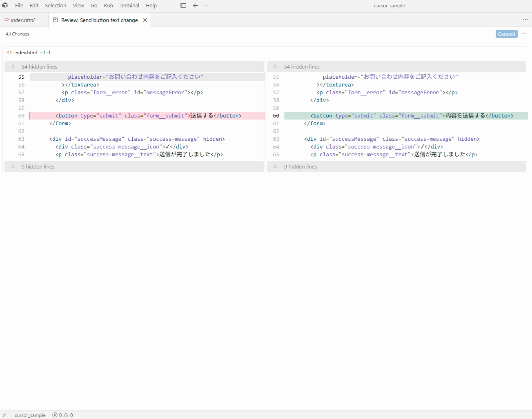Image resolution: width=532 pixels, height=419 pixels.
Task: Expand the left 54 hidden lines section
Action: (x=134, y=67)
